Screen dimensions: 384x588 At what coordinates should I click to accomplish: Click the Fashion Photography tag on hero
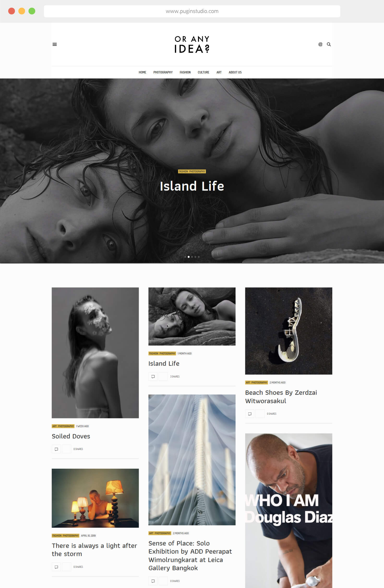coord(192,171)
